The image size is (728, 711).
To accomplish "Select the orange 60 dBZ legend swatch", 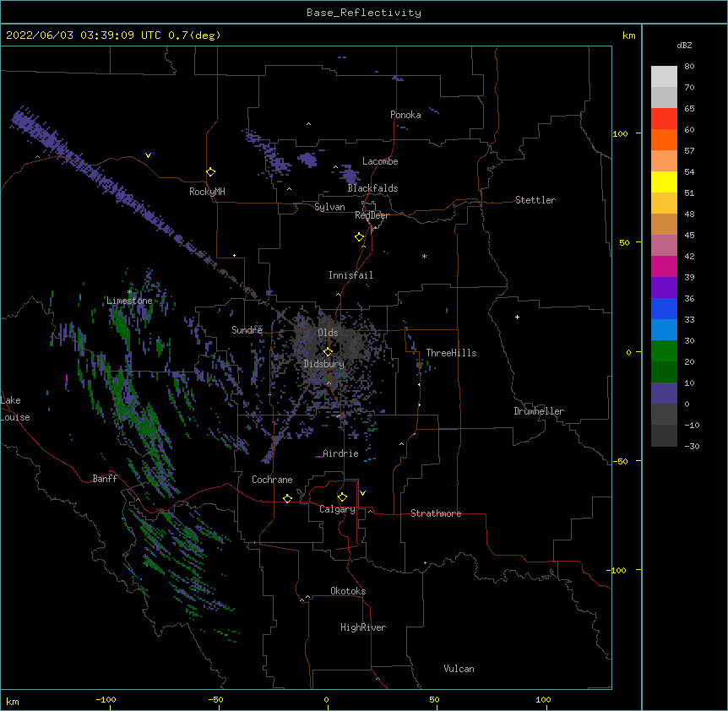I will [664, 139].
